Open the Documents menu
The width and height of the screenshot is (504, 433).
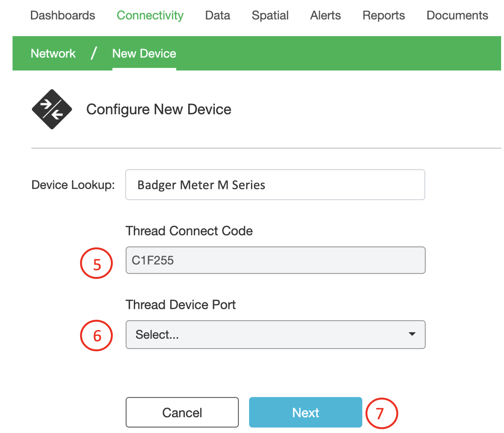[457, 15]
